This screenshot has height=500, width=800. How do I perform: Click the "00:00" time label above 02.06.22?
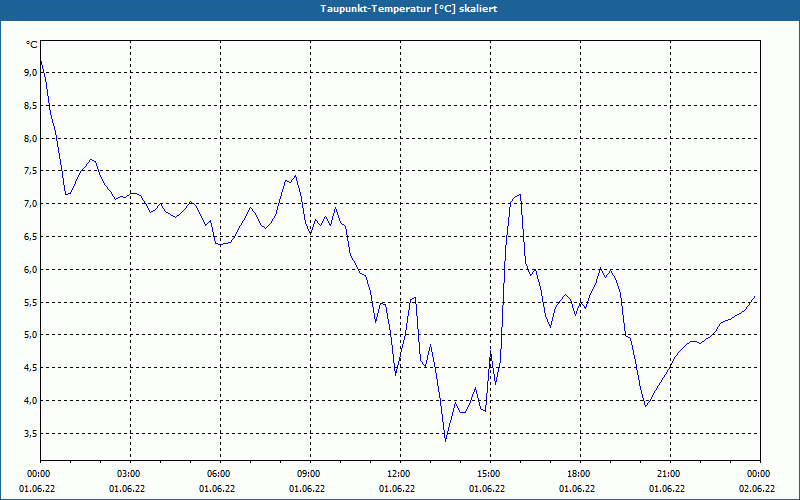[x=760, y=474]
